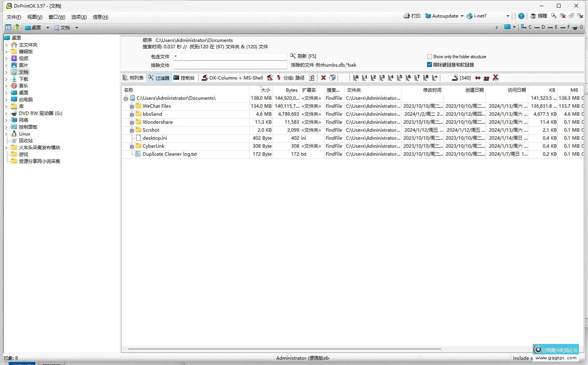Click the 刷新 [F5] refresh button
Image resolution: width=588 pixels, height=365 pixels.
[x=303, y=56]
